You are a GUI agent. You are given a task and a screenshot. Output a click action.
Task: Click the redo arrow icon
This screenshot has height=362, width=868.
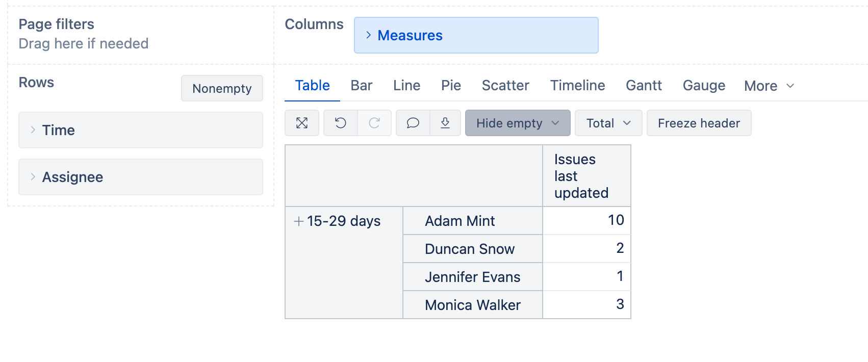click(374, 123)
